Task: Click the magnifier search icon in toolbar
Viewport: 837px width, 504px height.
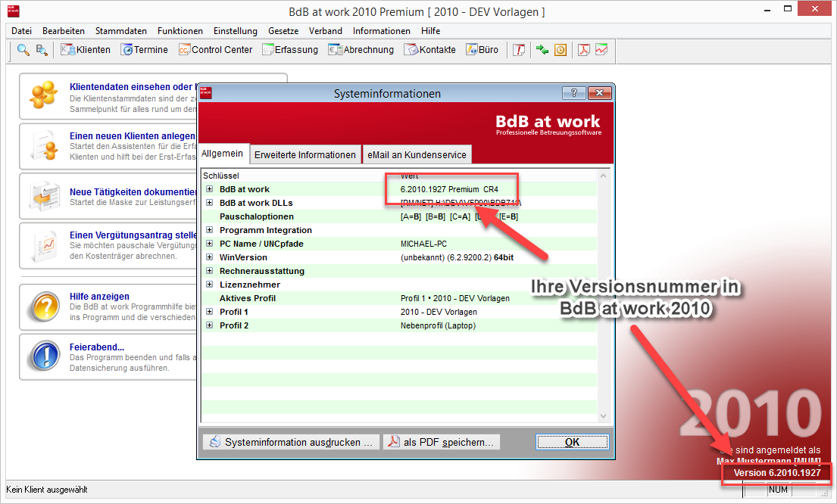Action: click(x=23, y=50)
